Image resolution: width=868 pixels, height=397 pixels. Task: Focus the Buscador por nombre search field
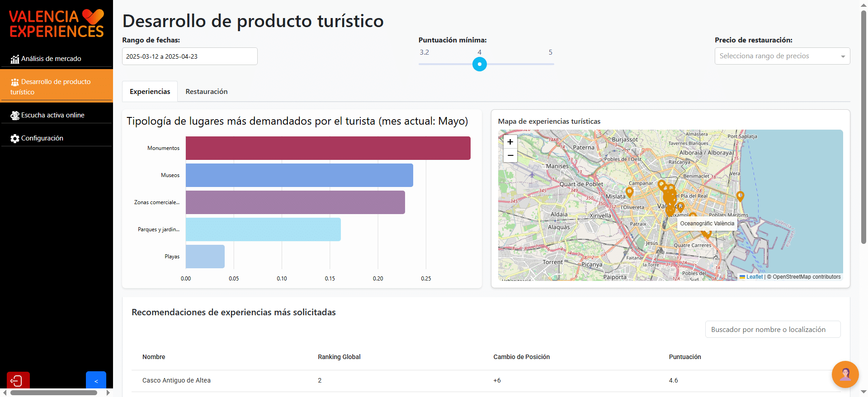click(772, 329)
